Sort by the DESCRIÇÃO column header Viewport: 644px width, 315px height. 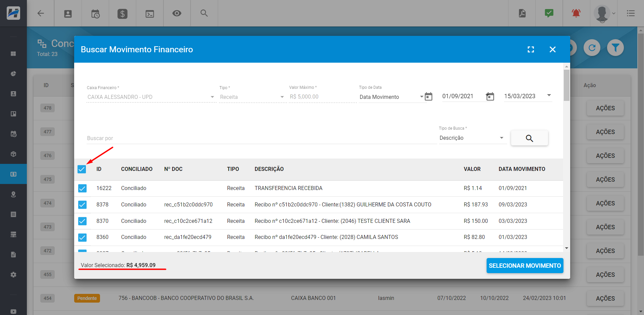(x=269, y=169)
